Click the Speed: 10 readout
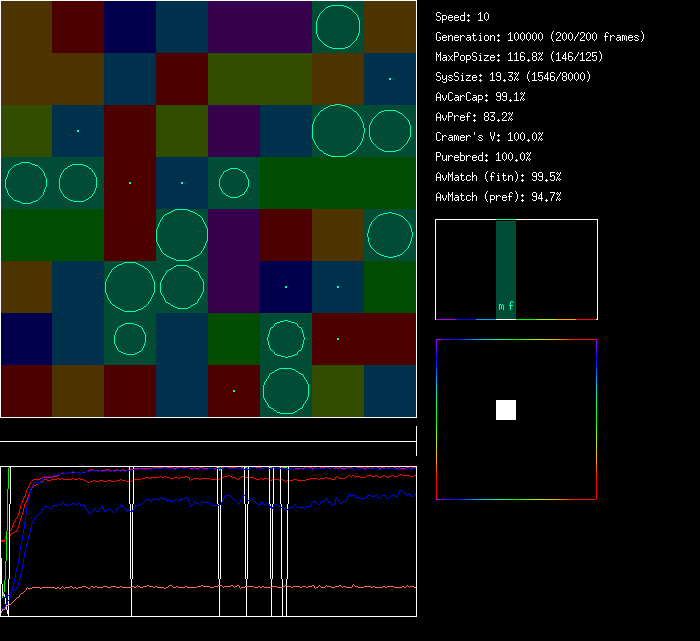The height and width of the screenshot is (641, 700). (462, 17)
